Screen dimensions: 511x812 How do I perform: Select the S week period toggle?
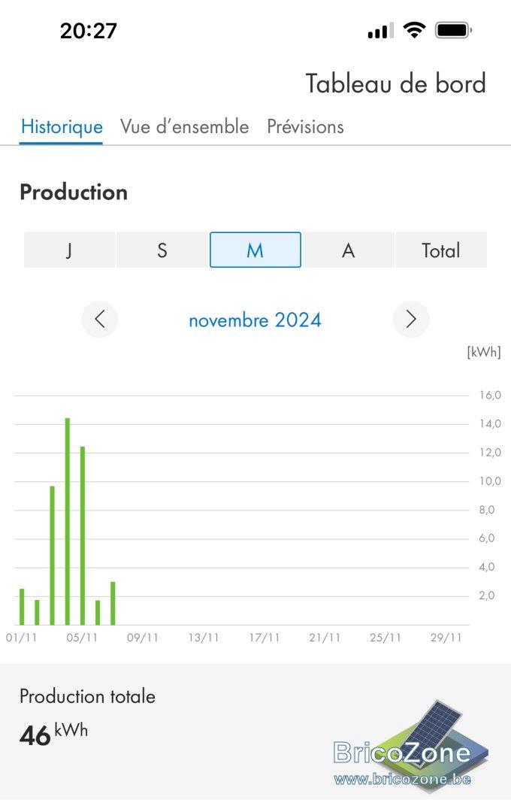click(162, 250)
